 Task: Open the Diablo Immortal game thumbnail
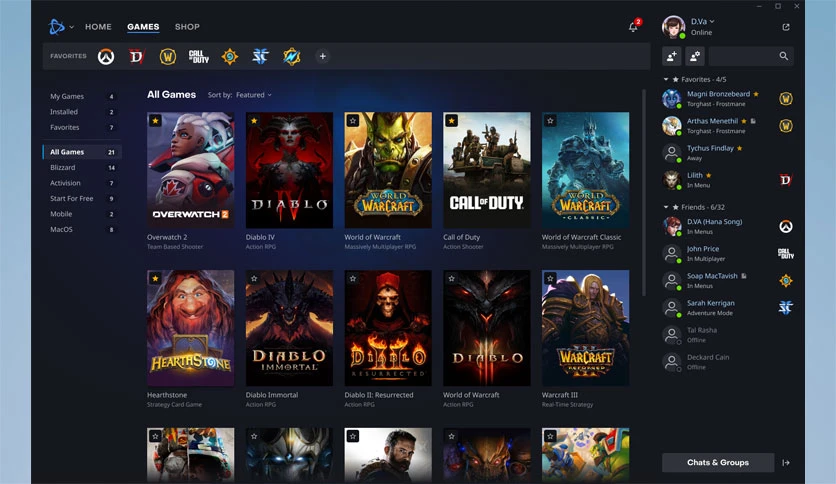pos(289,328)
